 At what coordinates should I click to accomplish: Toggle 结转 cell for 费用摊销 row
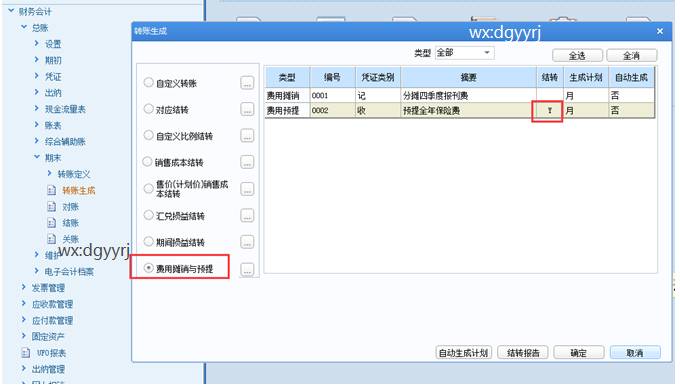click(549, 95)
